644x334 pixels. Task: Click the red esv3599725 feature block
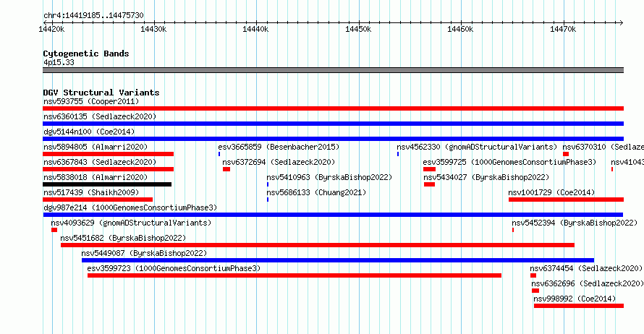pyautogui.click(x=429, y=169)
